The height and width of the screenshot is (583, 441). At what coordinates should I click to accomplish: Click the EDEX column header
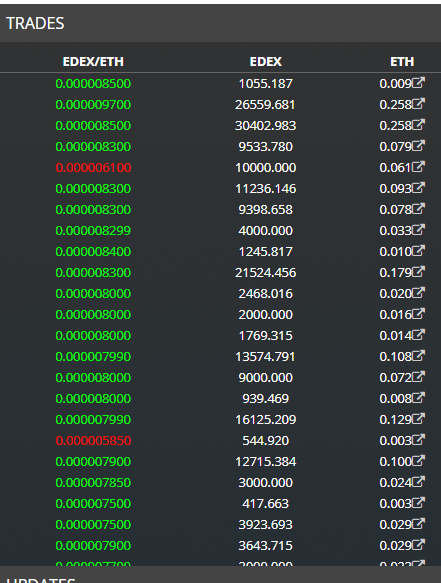265,61
